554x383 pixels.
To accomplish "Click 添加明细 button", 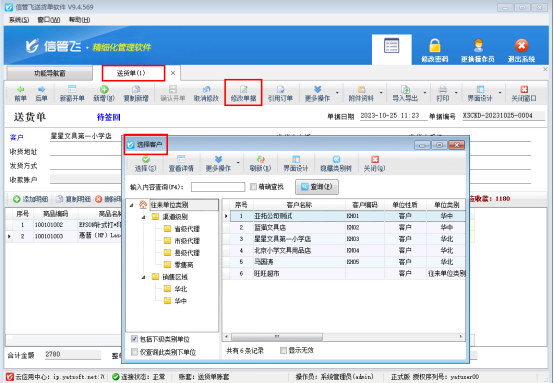I will tap(31, 199).
